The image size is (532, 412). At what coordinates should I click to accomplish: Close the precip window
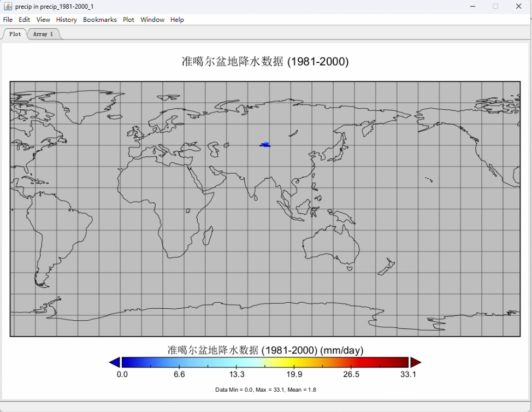[518, 7]
